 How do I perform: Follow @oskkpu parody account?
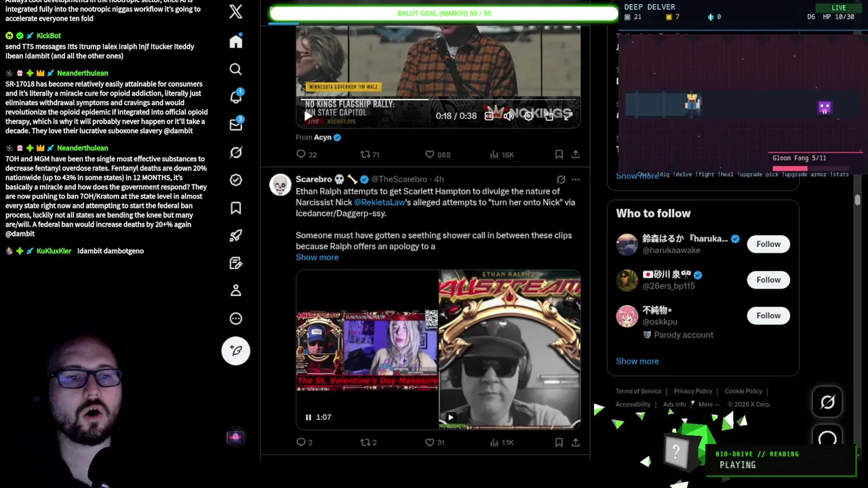click(x=768, y=315)
